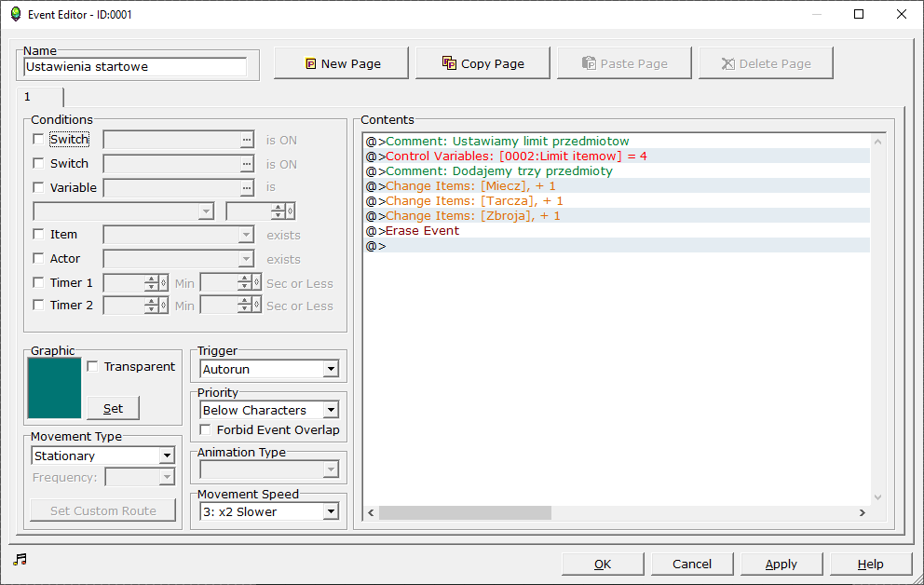Select the empty last command line
Image resolution: width=924 pixels, height=585 pixels.
click(x=617, y=246)
